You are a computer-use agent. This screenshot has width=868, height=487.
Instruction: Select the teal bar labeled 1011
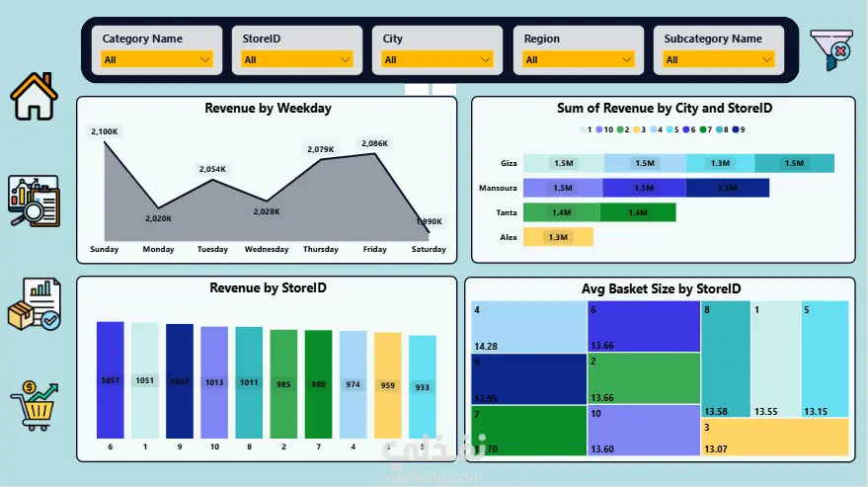tap(249, 382)
